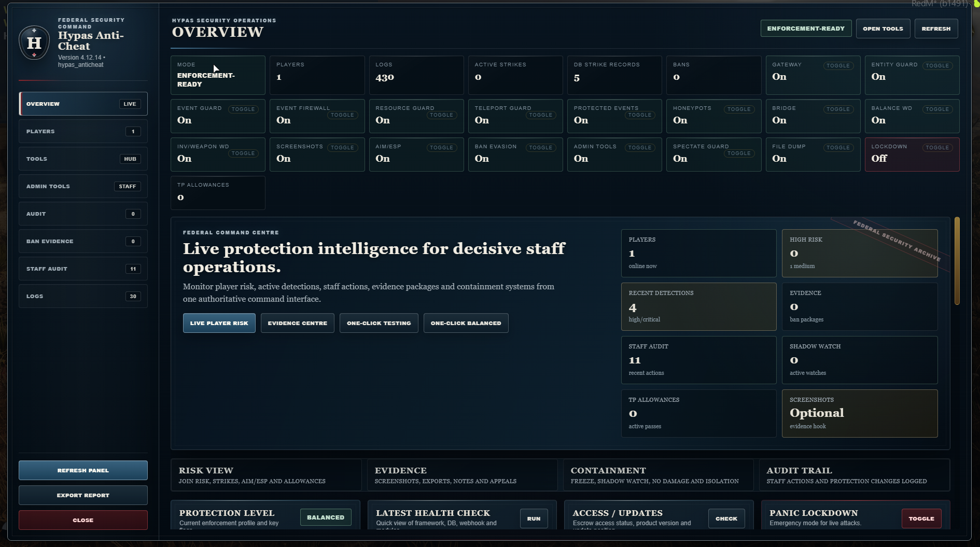Open the Evidence Centre
The height and width of the screenshot is (547, 980).
297,323
